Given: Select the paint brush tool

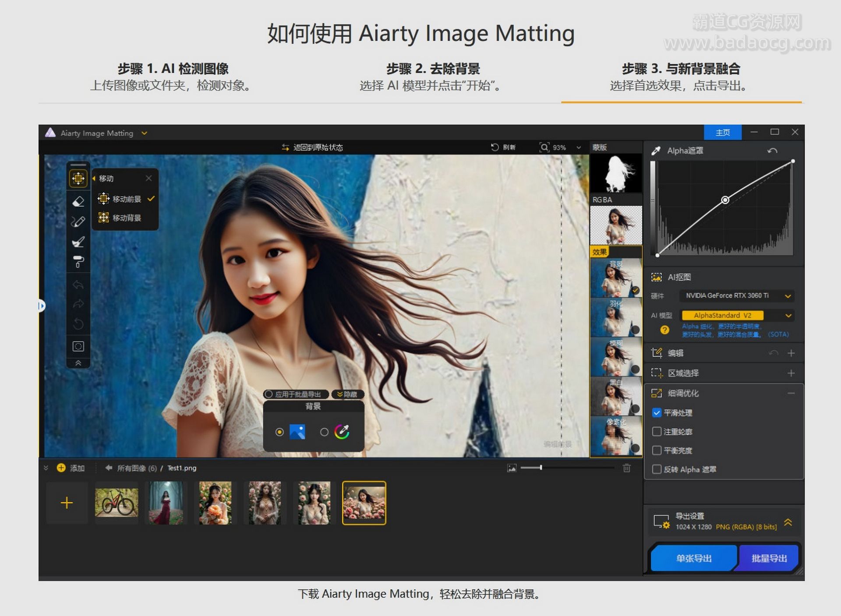Looking at the screenshot, I should coord(78,242).
